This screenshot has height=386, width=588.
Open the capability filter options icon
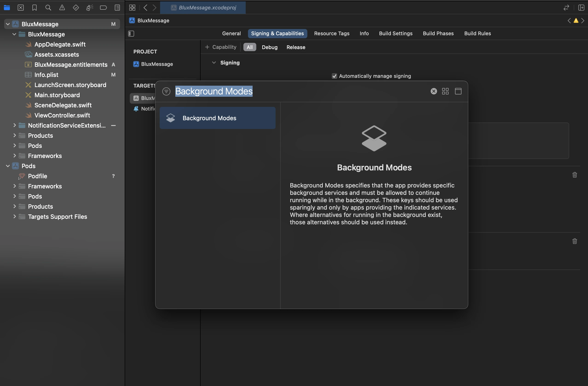[166, 91]
